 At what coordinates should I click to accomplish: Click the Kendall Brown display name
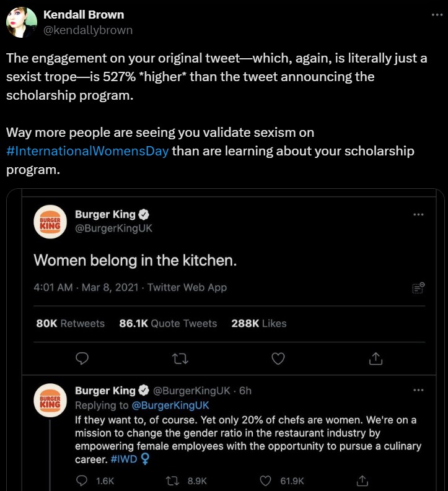[84, 14]
